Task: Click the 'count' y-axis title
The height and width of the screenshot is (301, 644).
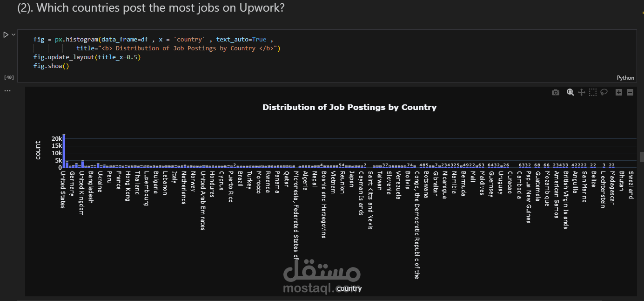Action: (38, 150)
